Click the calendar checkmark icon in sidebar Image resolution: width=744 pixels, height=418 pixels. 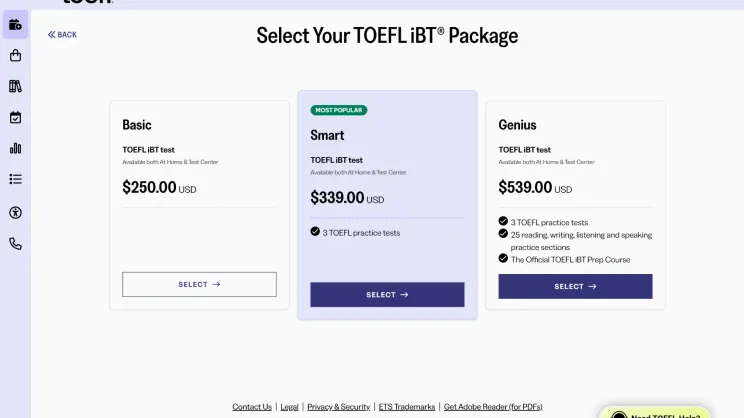coord(15,117)
